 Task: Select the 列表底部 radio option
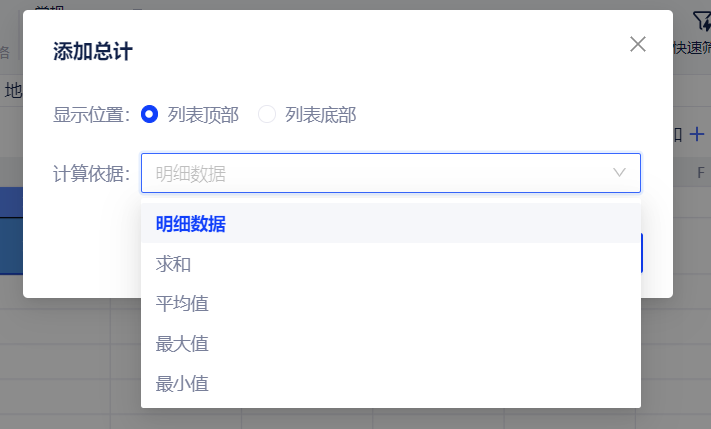[267, 114]
